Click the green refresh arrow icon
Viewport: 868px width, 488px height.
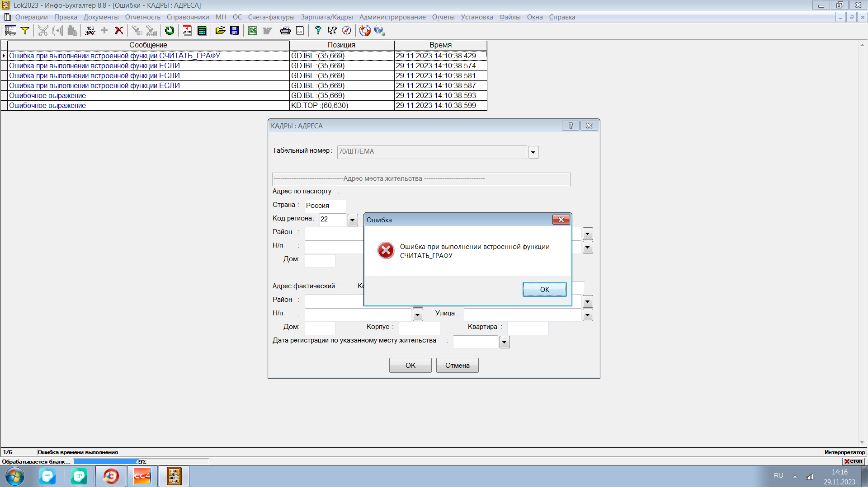170,31
